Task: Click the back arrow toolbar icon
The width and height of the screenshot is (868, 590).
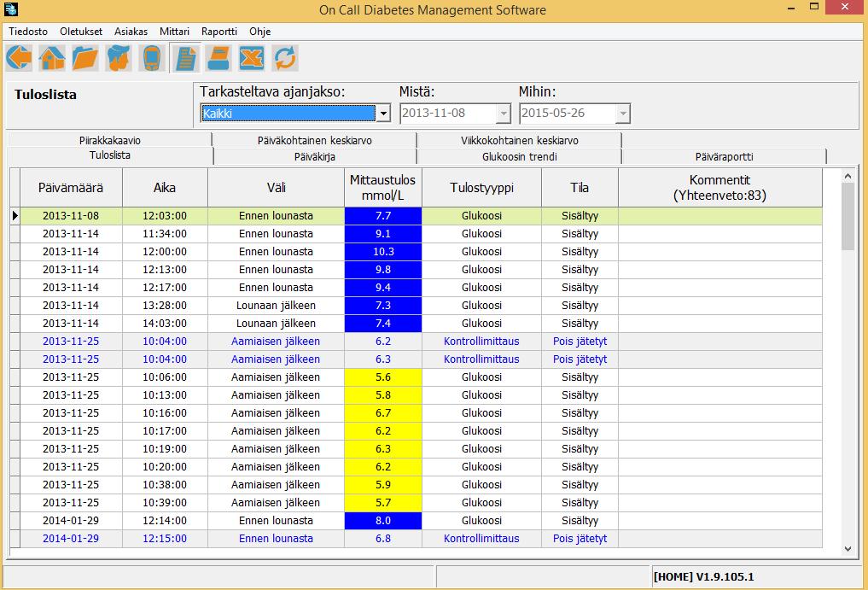Action: coord(20,58)
